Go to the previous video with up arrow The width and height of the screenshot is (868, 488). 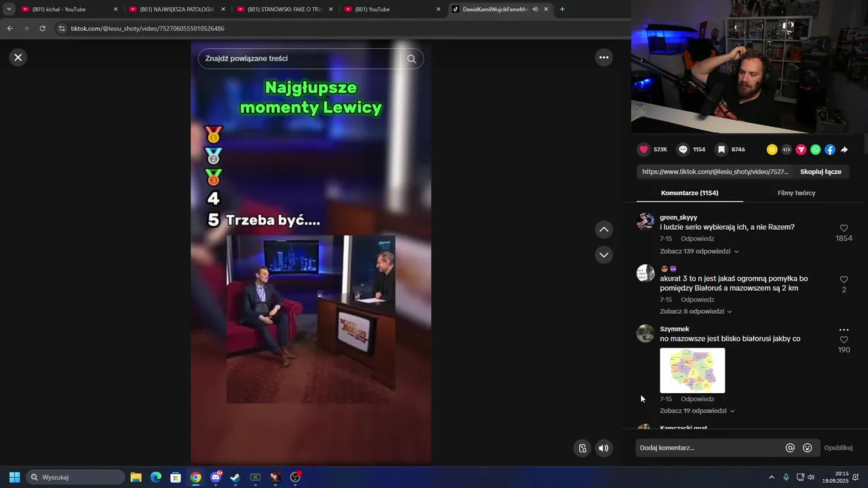(x=604, y=230)
